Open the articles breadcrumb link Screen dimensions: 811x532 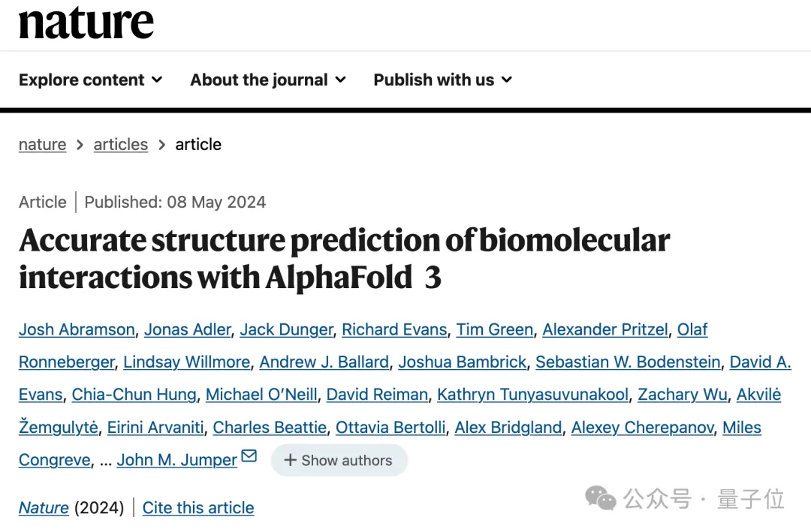pyautogui.click(x=120, y=144)
